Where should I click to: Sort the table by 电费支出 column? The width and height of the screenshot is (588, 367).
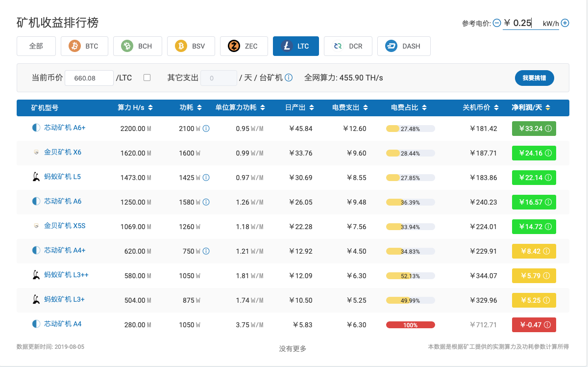tap(350, 107)
